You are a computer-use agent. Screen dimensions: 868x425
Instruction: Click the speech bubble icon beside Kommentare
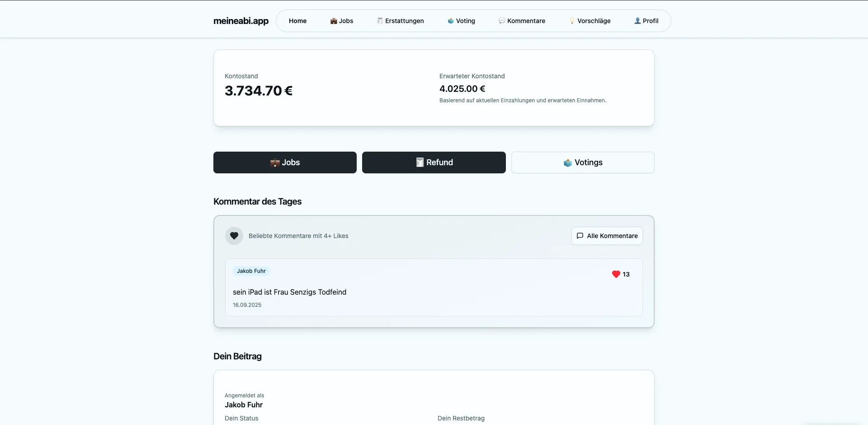coord(502,21)
